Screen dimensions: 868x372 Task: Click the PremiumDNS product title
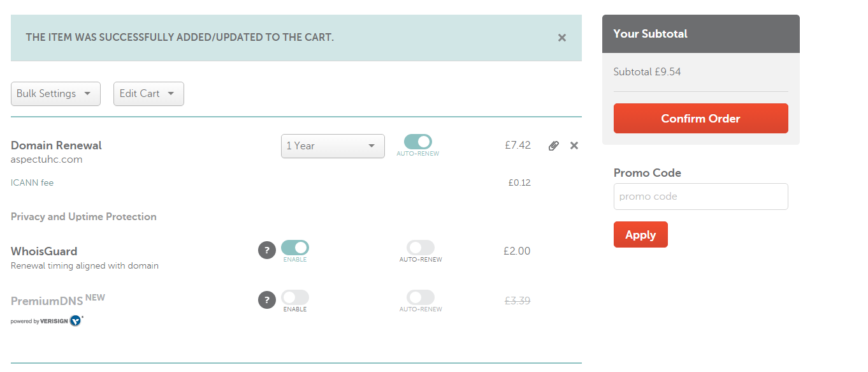tap(48, 301)
